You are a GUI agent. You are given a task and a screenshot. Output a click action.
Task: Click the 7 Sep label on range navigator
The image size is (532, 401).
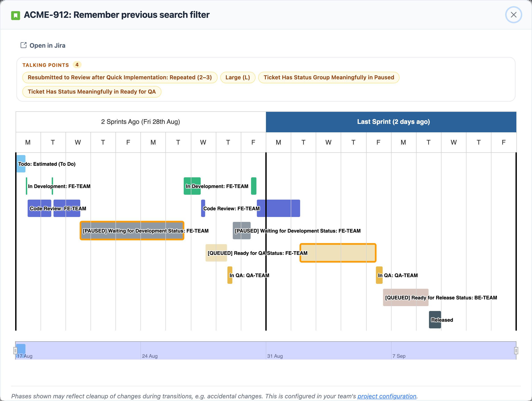tap(399, 356)
